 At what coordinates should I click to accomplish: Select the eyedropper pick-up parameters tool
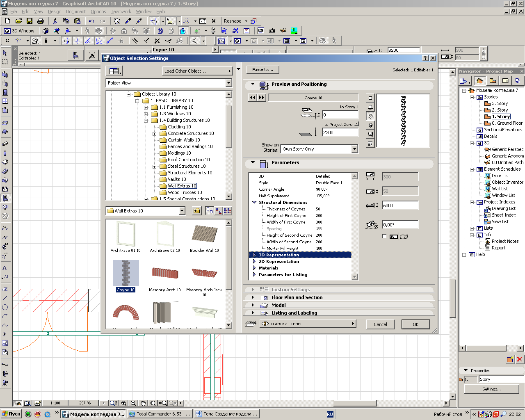pos(128,21)
